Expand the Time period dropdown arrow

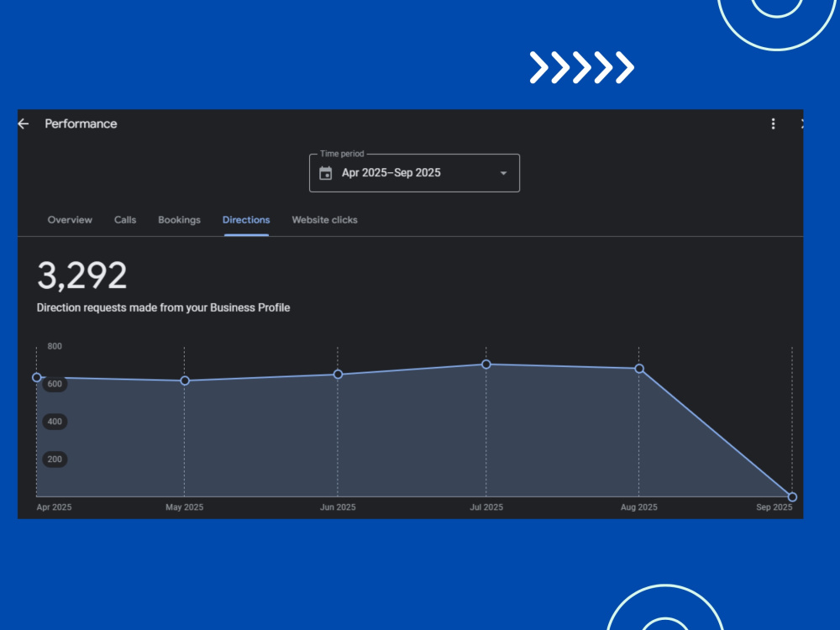[x=503, y=174]
